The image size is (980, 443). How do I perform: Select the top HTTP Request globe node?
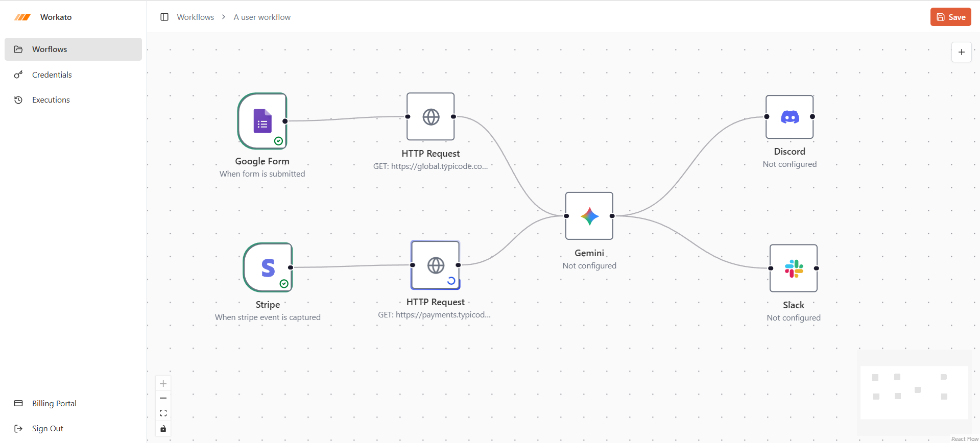coord(431,117)
